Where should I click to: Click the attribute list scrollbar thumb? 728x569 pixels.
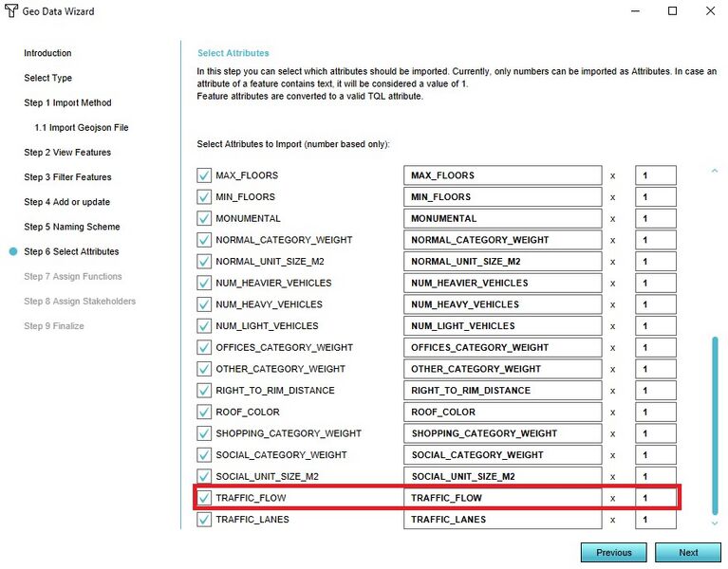pos(715,425)
